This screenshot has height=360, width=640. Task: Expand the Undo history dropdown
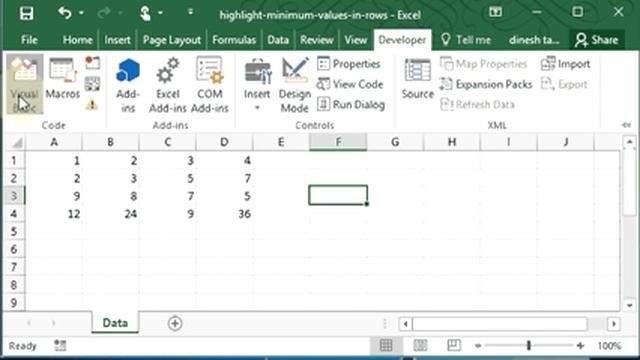81,13
